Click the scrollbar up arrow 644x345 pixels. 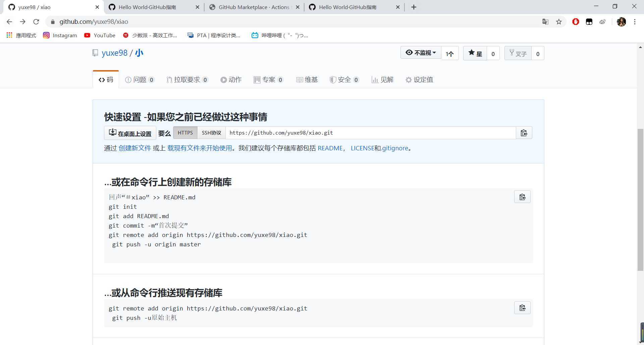coord(640,47)
